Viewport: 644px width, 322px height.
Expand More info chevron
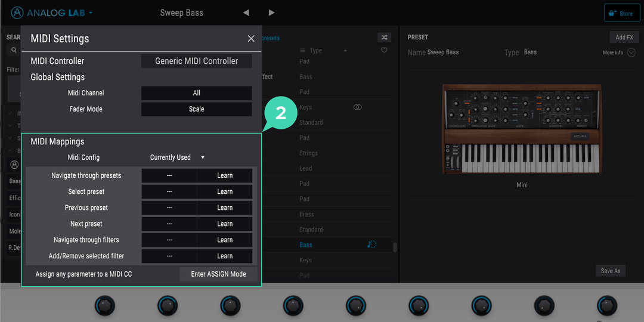click(631, 52)
